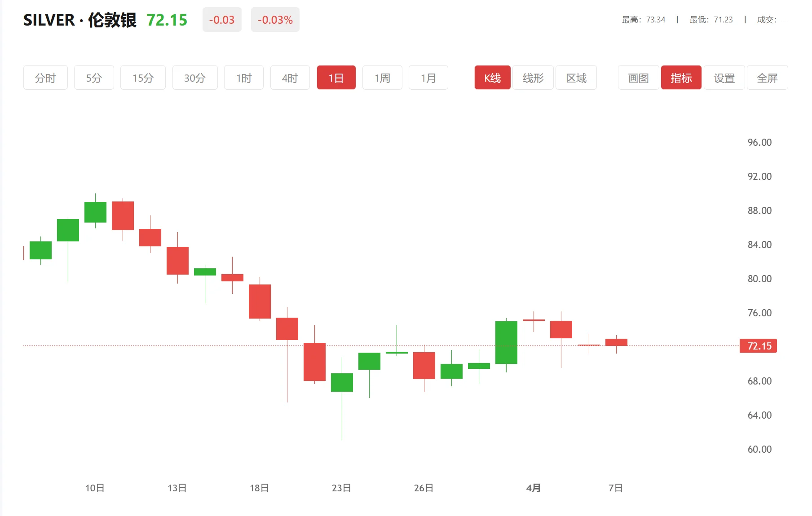The width and height of the screenshot is (812, 516).
Task: Select the 30分 interval tab
Action: coord(195,78)
